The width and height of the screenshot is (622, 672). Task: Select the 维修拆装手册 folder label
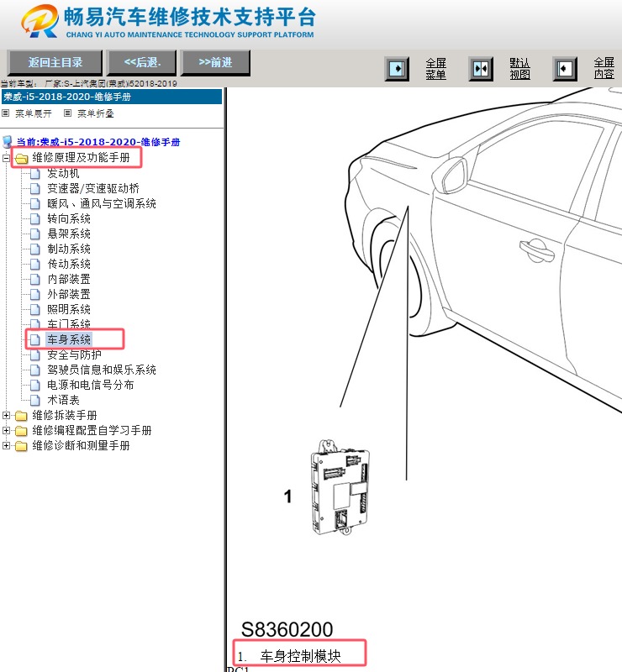[x=65, y=415]
